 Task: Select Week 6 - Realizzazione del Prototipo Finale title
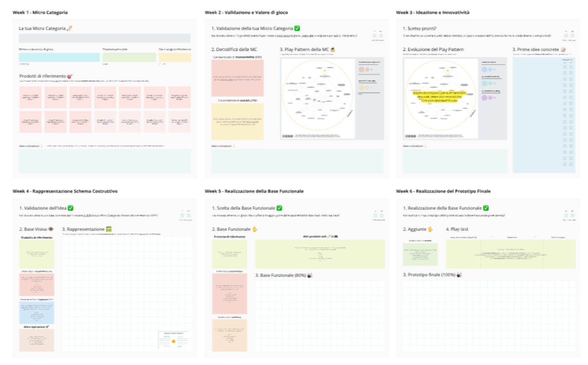[444, 191]
